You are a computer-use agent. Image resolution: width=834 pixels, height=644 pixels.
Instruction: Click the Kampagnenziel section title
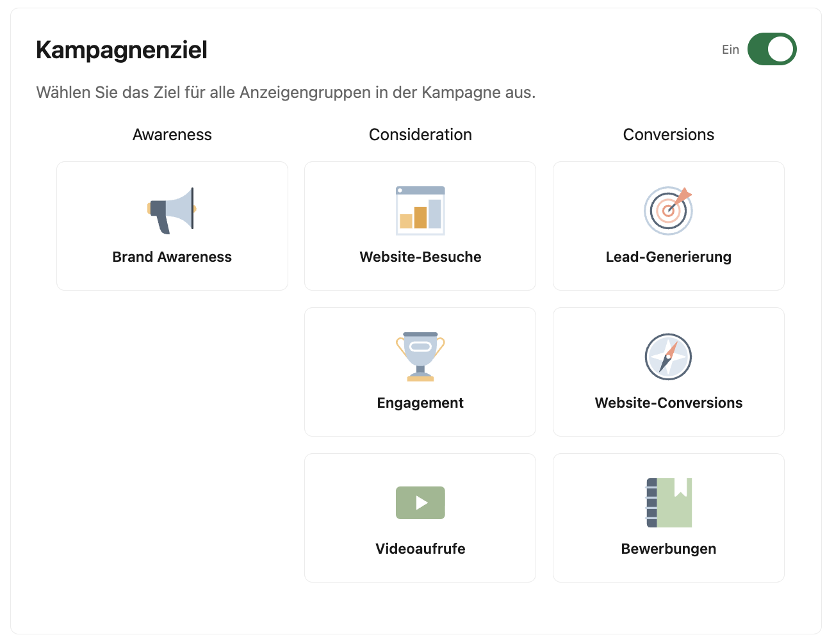122,50
